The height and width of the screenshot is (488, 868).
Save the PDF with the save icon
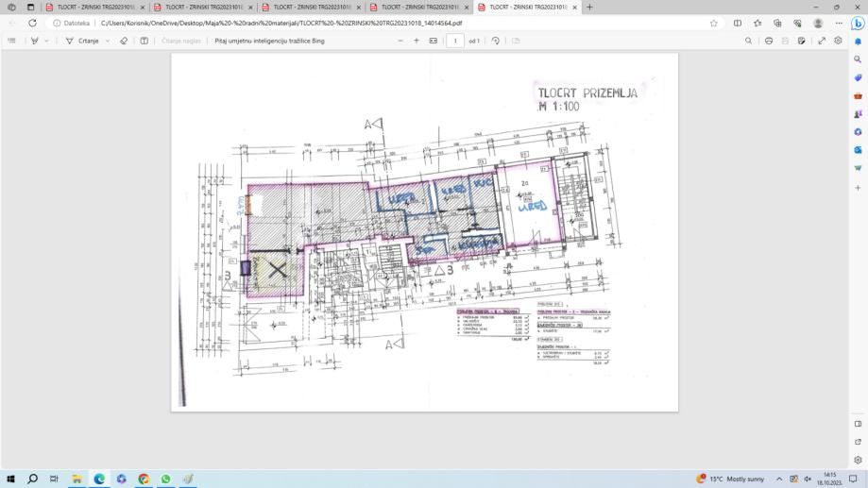(785, 41)
